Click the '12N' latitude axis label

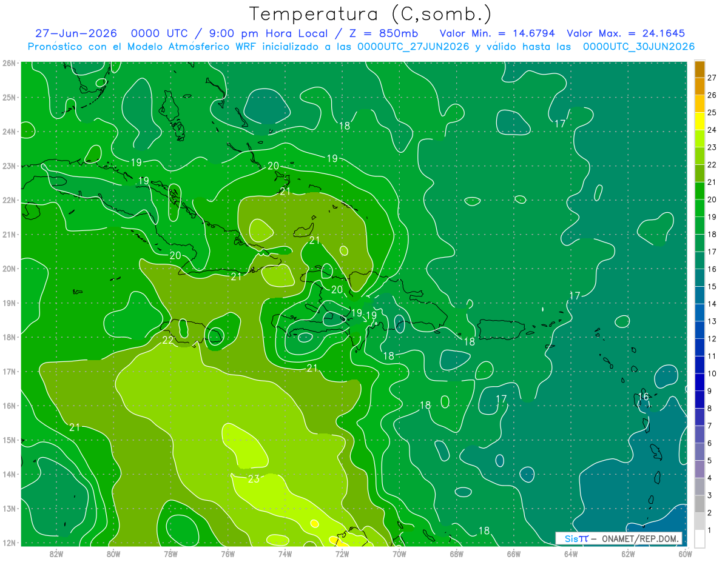coord(9,543)
